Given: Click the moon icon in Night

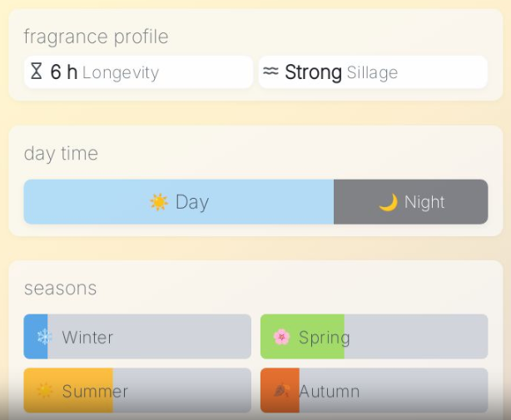Looking at the screenshot, I should click(388, 202).
